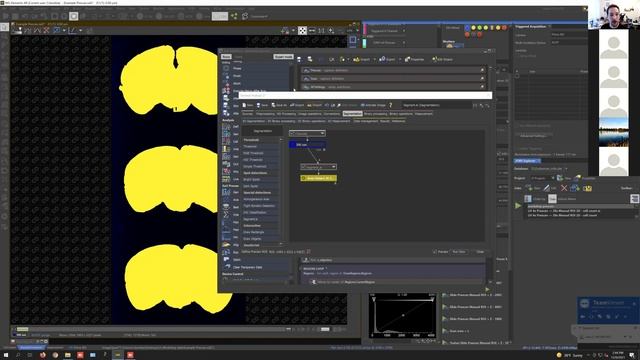Click the Save button in the analysis editor toolbar
Image resolution: width=640 pixels, height=360 pixels.
[x=262, y=105]
